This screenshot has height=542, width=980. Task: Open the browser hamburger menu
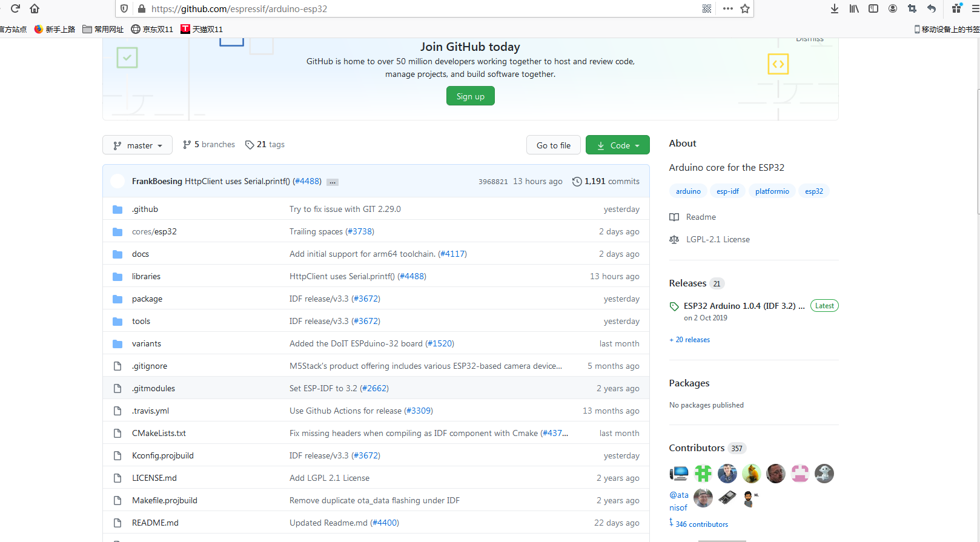pos(975,8)
